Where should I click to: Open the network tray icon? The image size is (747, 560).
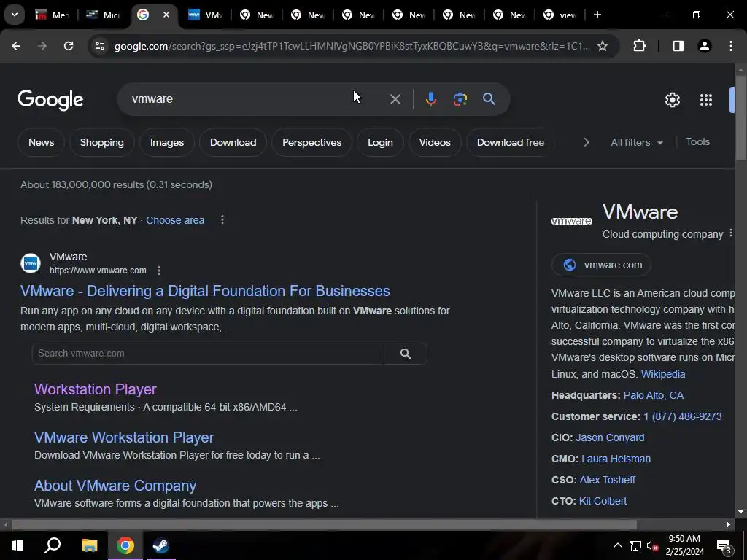point(635,545)
